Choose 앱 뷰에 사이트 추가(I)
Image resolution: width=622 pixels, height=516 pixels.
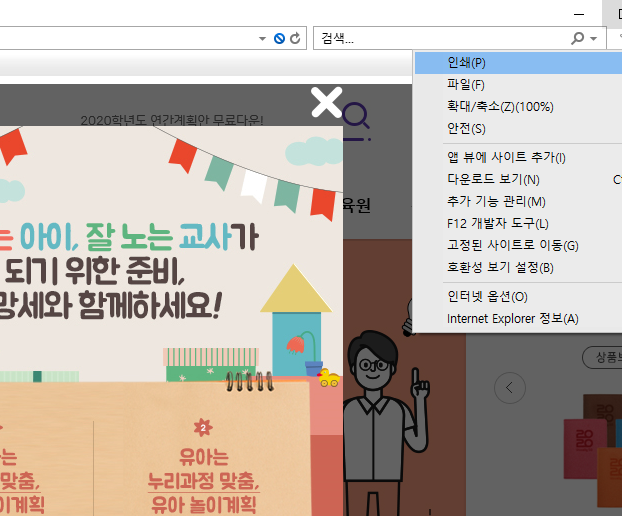(x=518, y=157)
